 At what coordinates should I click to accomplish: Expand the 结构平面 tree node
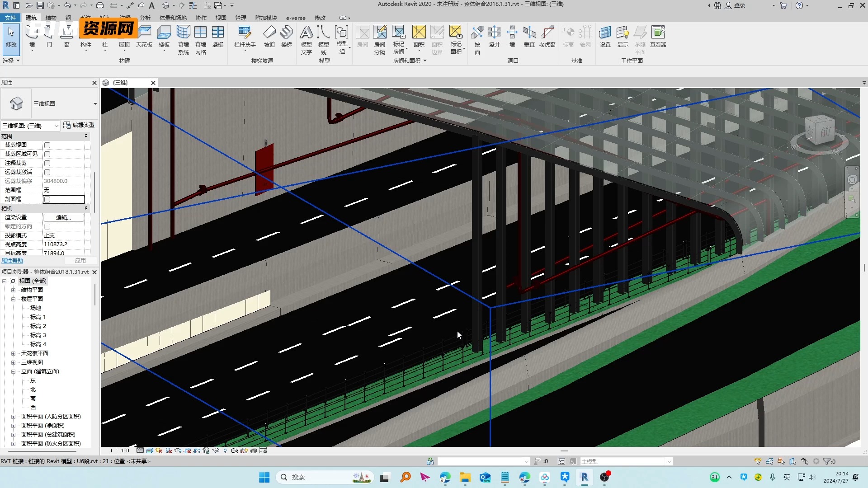point(14,290)
